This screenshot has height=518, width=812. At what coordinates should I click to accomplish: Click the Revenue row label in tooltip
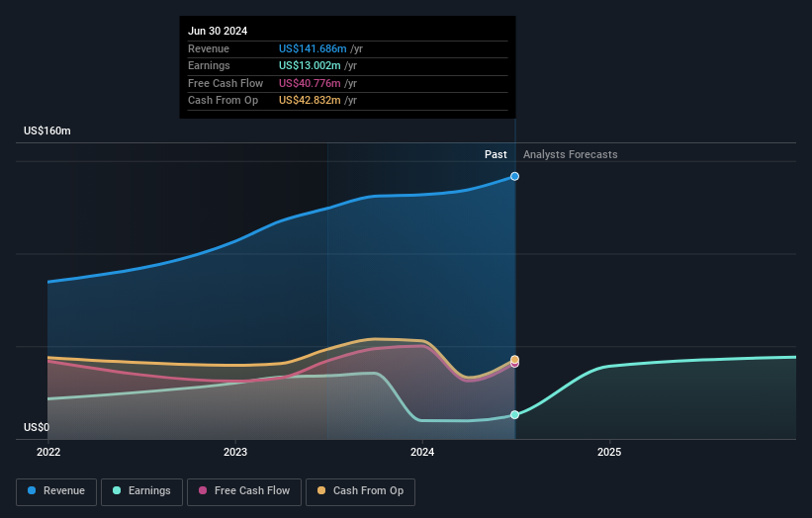(208, 48)
